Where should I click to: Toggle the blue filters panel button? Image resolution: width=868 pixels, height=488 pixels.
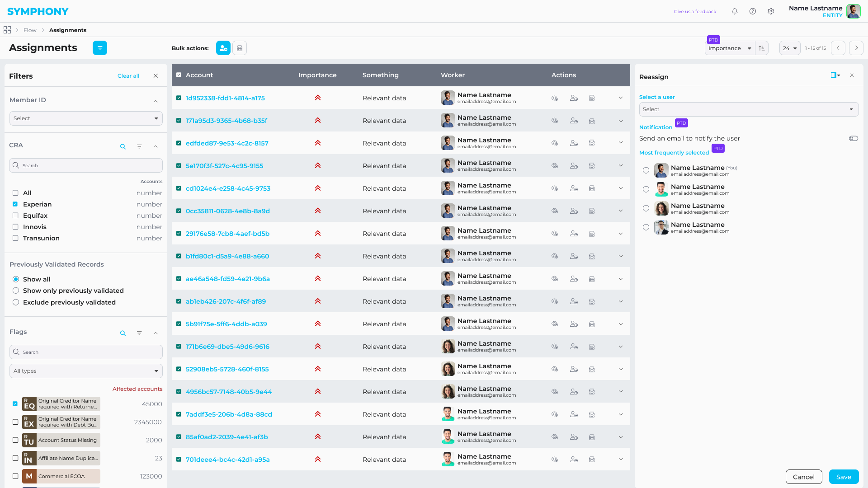tap(100, 48)
